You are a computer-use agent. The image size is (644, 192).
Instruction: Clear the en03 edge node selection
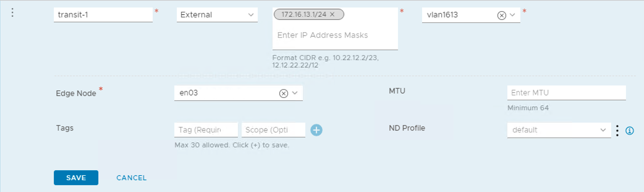pyautogui.click(x=283, y=93)
